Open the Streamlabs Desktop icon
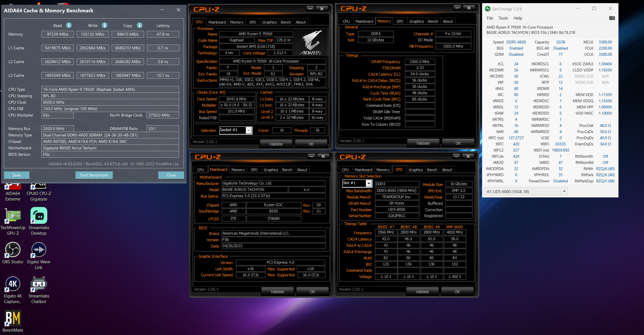Viewport: 644px width, 335px height. coord(39,221)
